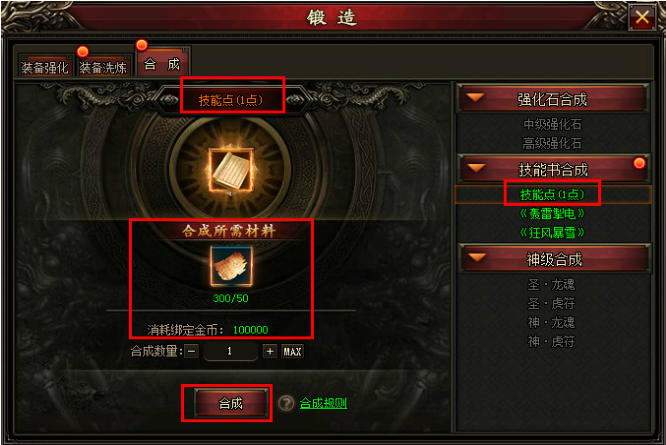Select 圣·龙魂 in the list

coord(551,284)
